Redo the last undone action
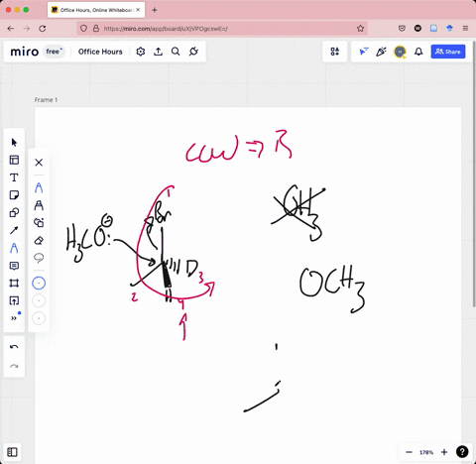The width and height of the screenshot is (476, 464). coord(14,366)
